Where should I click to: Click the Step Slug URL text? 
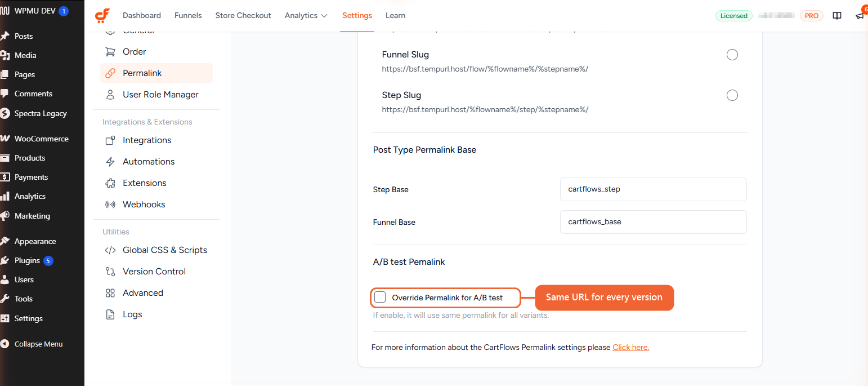[485, 109]
